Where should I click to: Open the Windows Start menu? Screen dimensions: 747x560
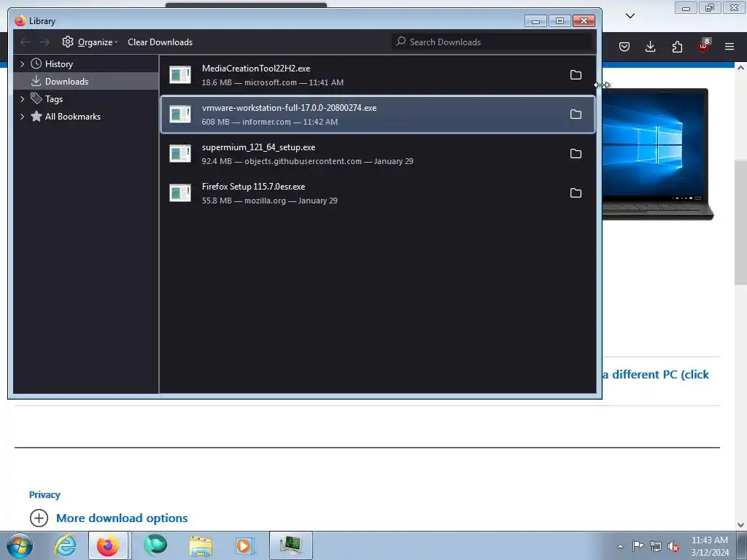pos(20,545)
